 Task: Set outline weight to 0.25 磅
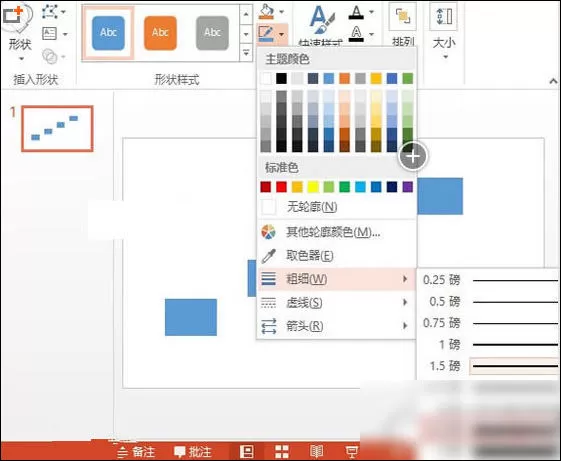pos(489,280)
